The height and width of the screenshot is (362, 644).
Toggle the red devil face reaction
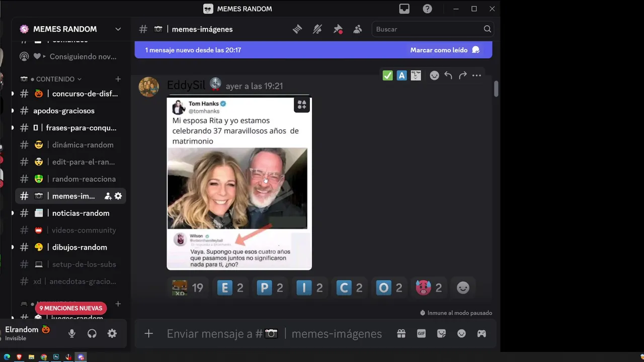[429, 288]
